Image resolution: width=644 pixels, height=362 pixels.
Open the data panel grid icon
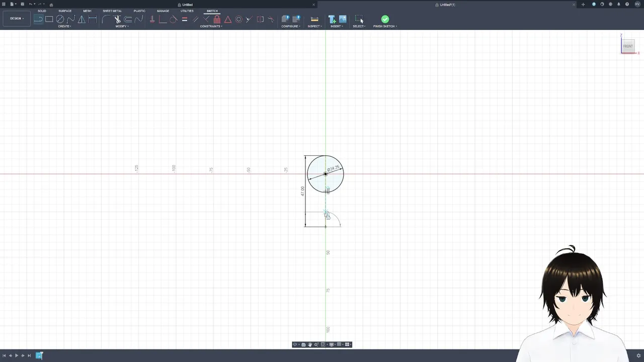coord(4,5)
